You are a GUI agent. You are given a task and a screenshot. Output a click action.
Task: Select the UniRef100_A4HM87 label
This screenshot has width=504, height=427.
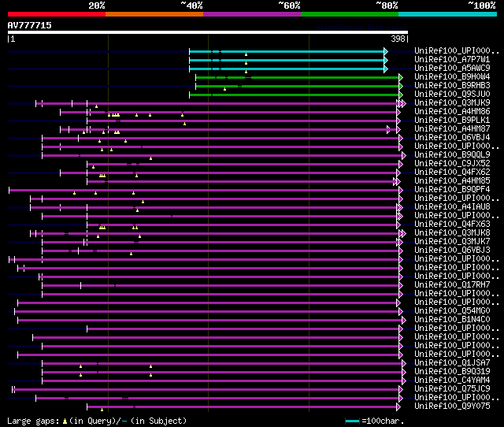coord(452,129)
